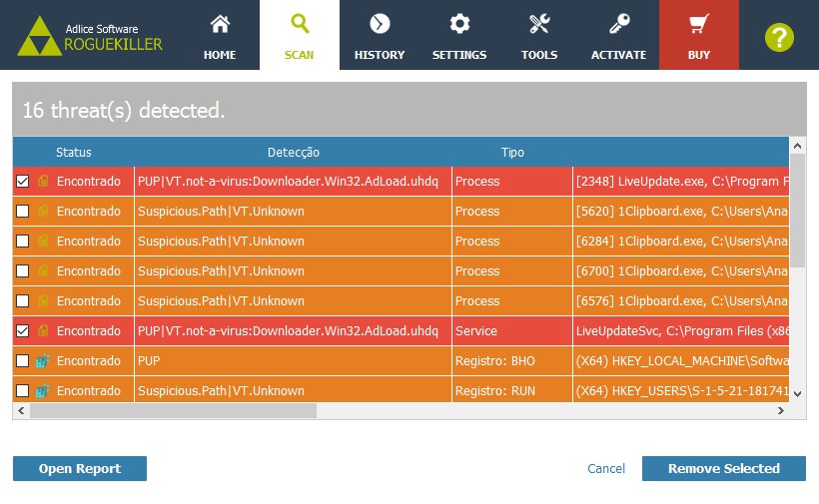Open Settings gear icon
The width and height of the screenshot is (819, 504).
coord(459,24)
